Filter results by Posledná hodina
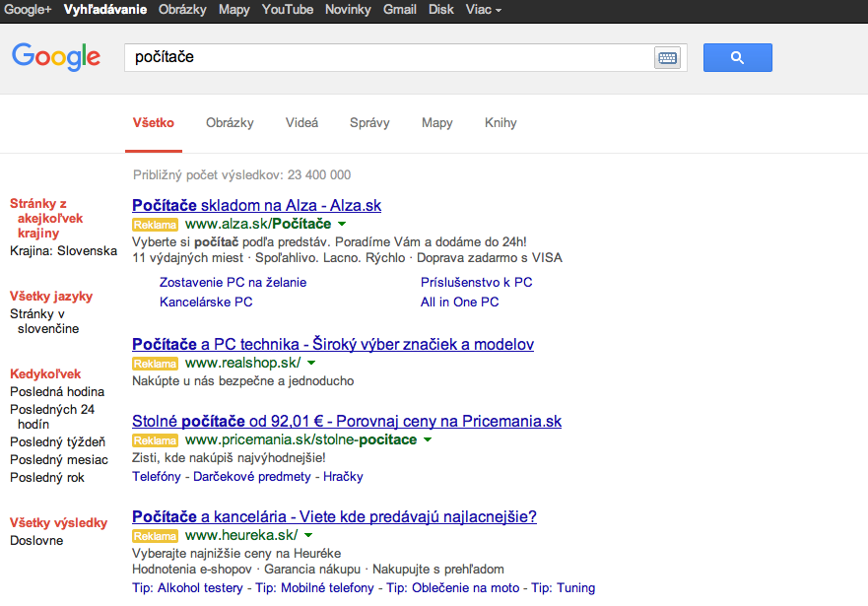Screen dimensions: 868x606 click(x=57, y=392)
